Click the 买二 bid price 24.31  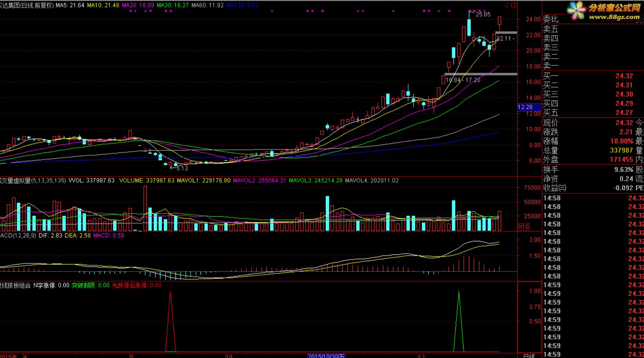tap(624, 85)
